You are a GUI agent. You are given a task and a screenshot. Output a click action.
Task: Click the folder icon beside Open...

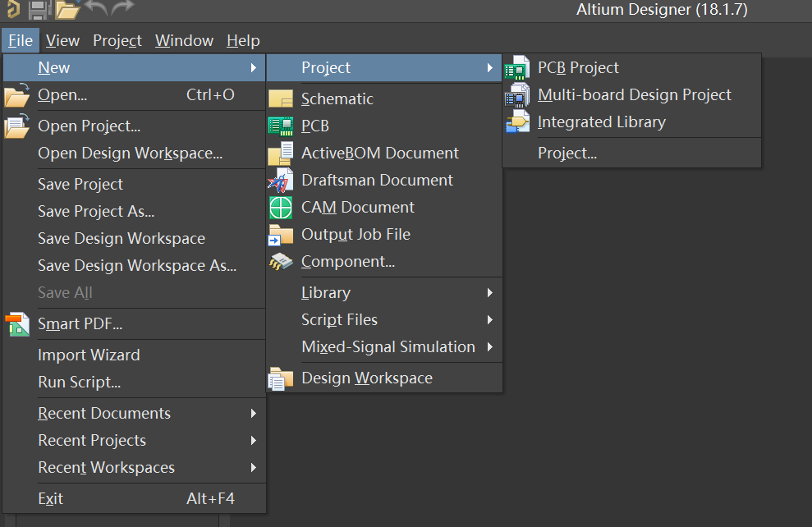pos(17,95)
